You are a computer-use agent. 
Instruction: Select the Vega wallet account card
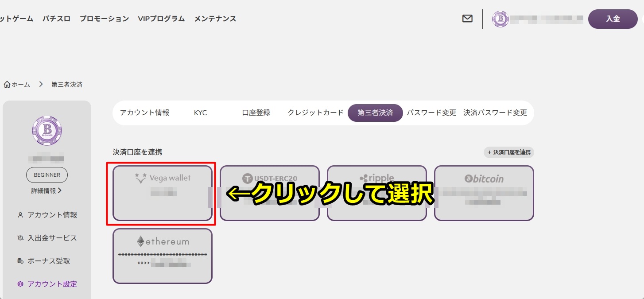pos(163,193)
